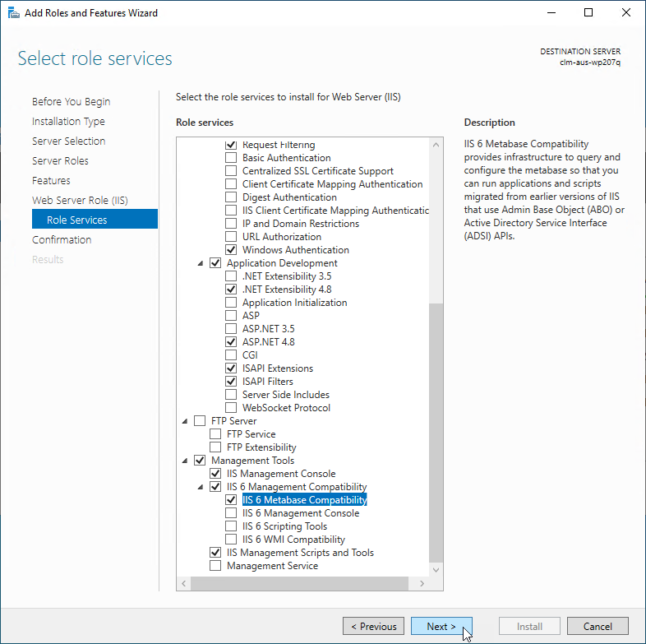The height and width of the screenshot is (644, 646).
Task: Collapse the FTP Server node
Action: 185,421
